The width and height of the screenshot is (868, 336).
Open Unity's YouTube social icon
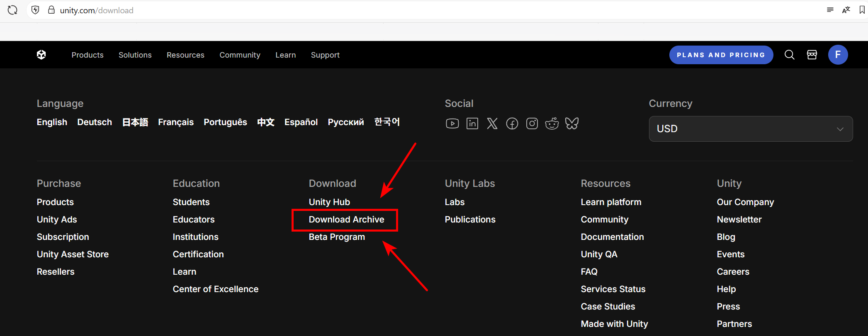pyautogui.click(x=452, y=123)
